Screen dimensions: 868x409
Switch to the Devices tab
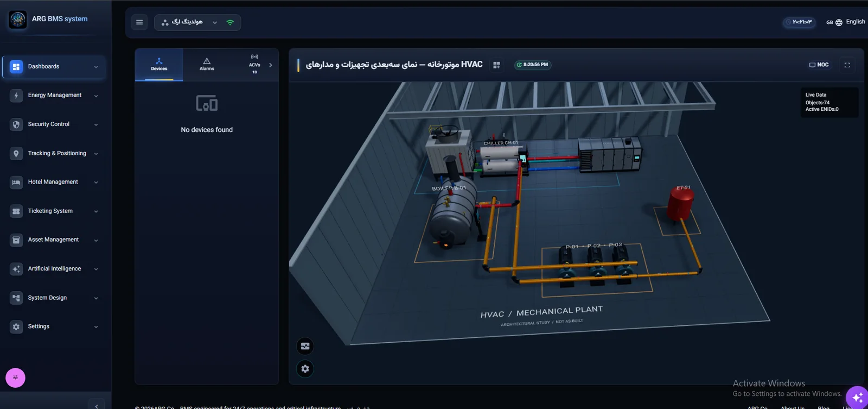pos(159,65)
